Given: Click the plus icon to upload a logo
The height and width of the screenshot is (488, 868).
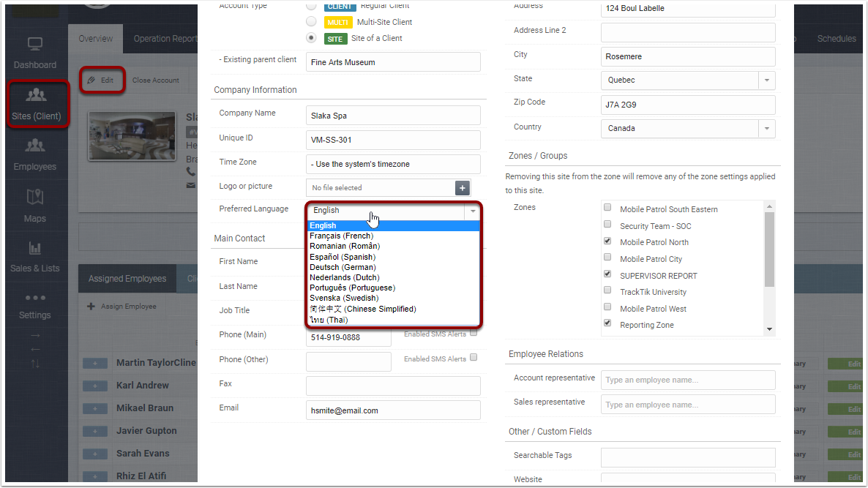Looking at the screenshot, I should tap(462, 188).
